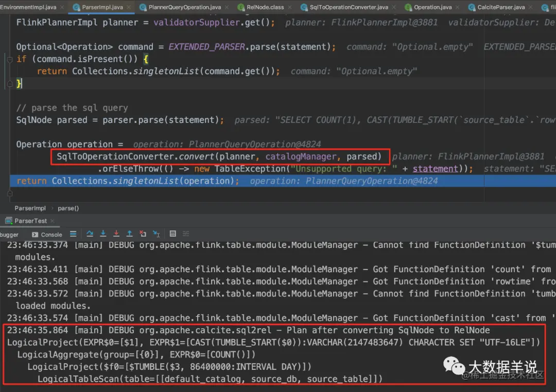Viewport: 556px width, 392px height.
Task: Click the Drop Frame icon
Action: [x=143, y=234]
